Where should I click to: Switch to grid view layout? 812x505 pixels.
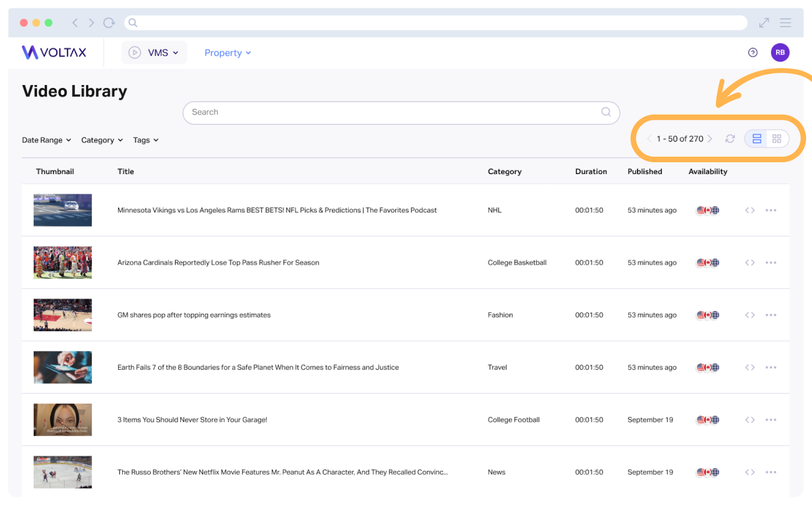pos(776,139)
